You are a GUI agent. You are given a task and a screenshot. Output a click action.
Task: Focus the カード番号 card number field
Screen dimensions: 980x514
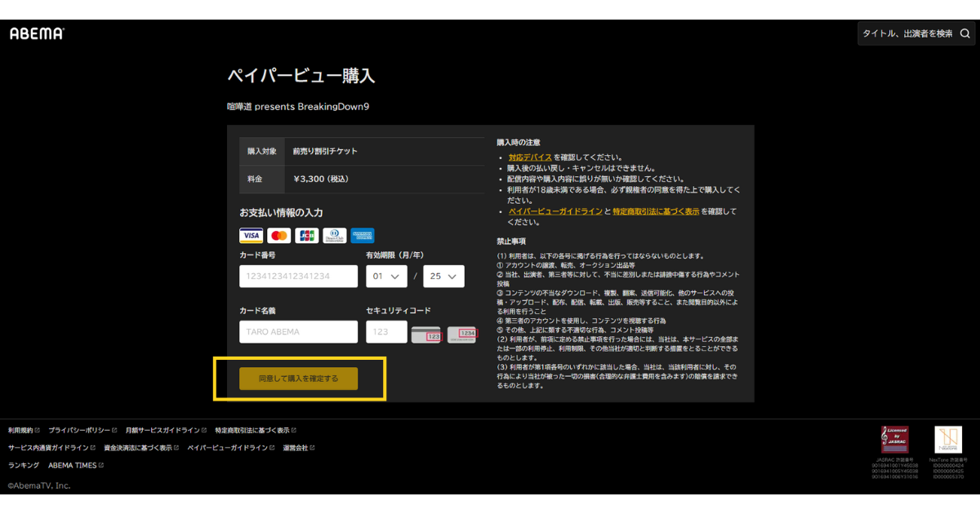tap(298, 277)
